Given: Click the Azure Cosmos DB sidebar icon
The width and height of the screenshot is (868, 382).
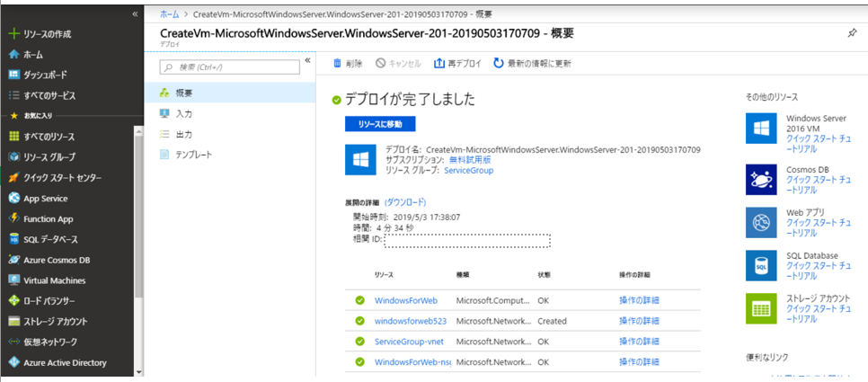Looking at the screenshot, I should [14, 260].
